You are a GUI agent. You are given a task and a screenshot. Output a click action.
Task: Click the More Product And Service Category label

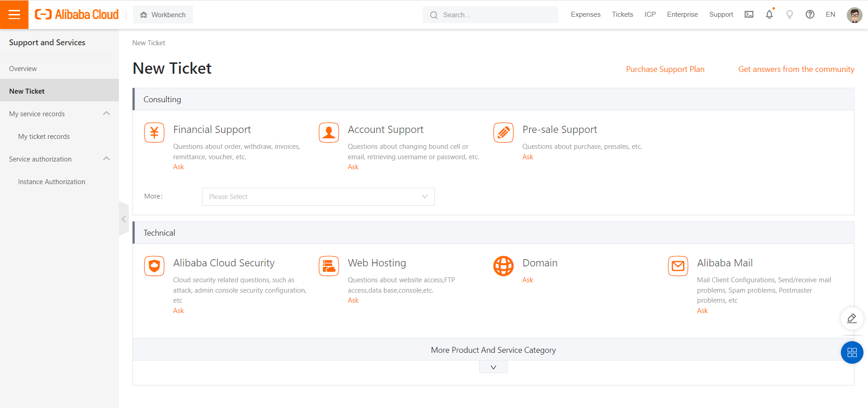(x=493, y=350)
